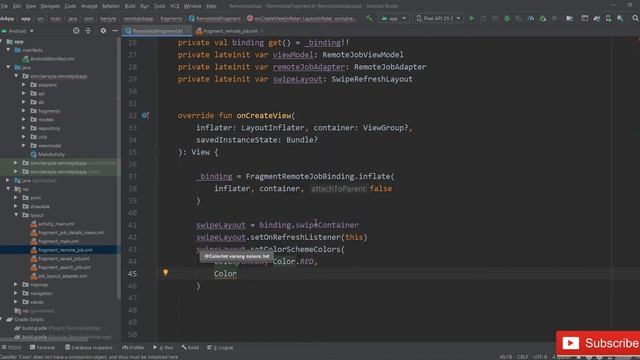Open the TODO tool window
The image size is (640, 360).
(x=11, y=347)
